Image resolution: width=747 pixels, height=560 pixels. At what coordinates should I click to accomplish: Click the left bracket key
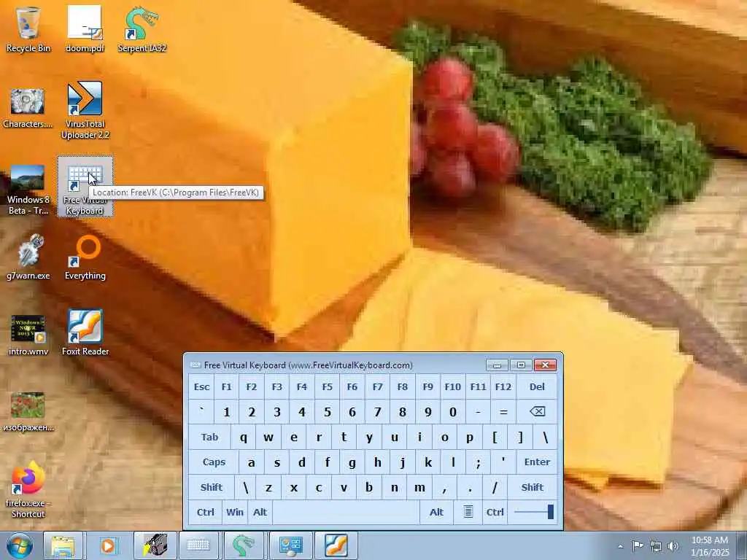pos(495,437)
